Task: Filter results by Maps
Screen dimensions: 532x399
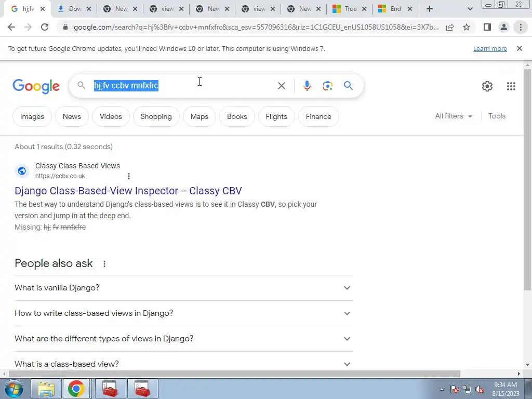Action: click(199, 116)
